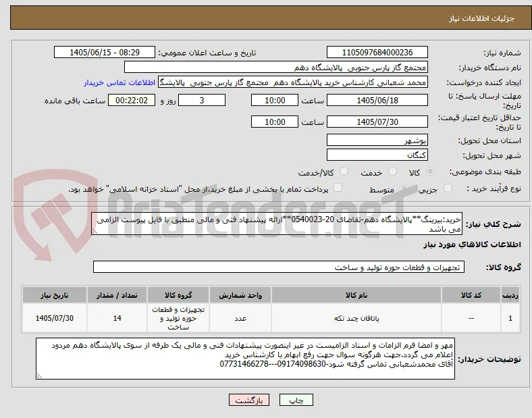The height and width of the screenshot is (418, 532).
Task: Click the چاپ print button
Action: 296,400
